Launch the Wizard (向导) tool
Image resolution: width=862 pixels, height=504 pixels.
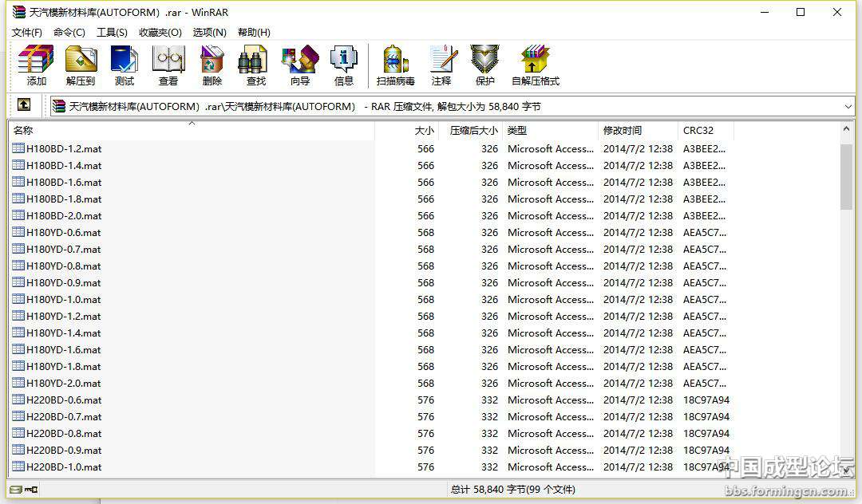coord(299,65)
